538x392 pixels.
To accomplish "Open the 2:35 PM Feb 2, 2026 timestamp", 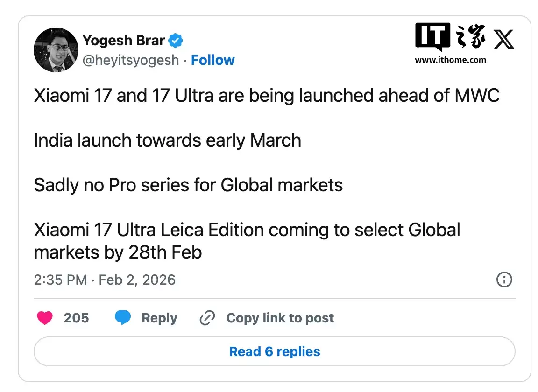I will pyautogui.click(x=105, y=280).
